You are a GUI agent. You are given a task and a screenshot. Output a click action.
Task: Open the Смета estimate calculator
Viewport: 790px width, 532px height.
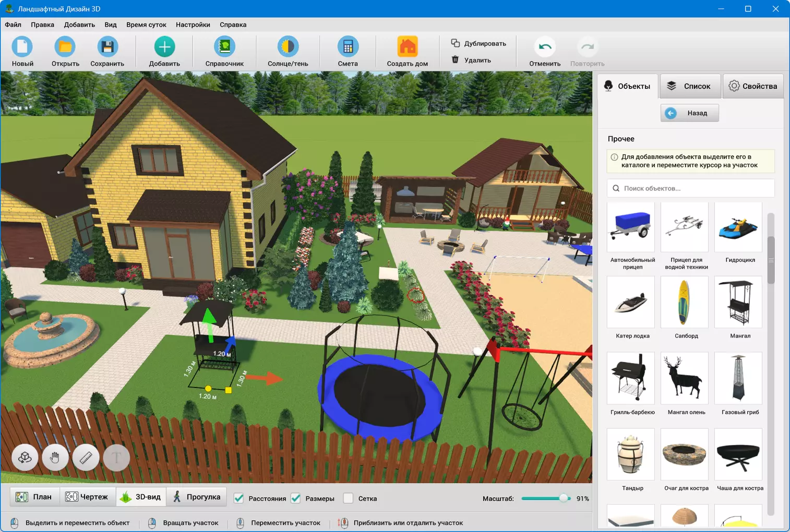point(348,47)
